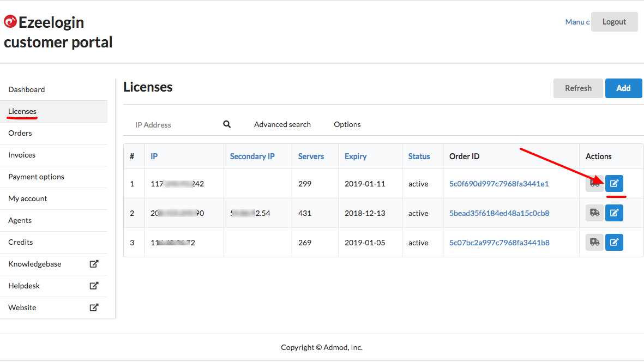The image size is (644, 362).
Task: Open the Knowledgebase link
Action: coord(54,264)
